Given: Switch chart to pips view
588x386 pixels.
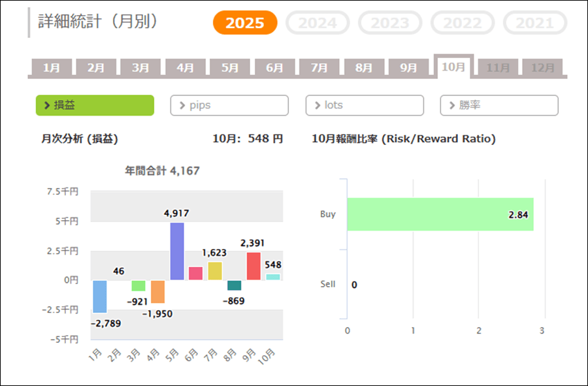Looking at the screenshot, I should (x=229, y=105).
